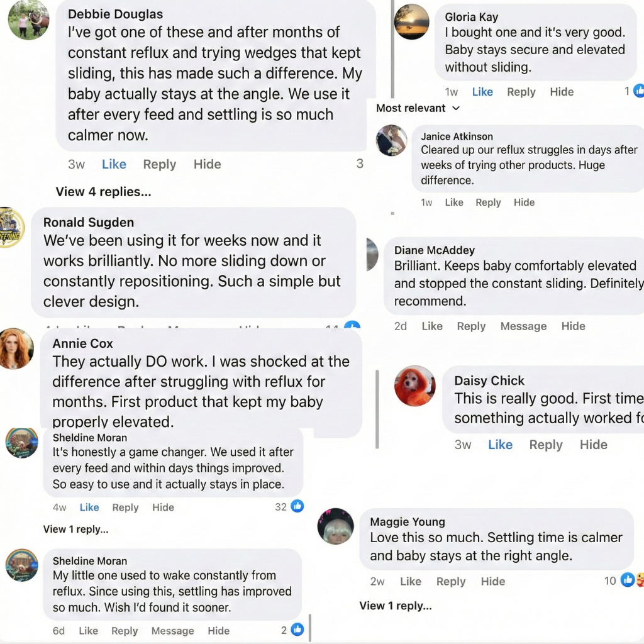The image size is (644, 644).
Task: Like Debbie Douglas's comment
Action: coord(114,164)
